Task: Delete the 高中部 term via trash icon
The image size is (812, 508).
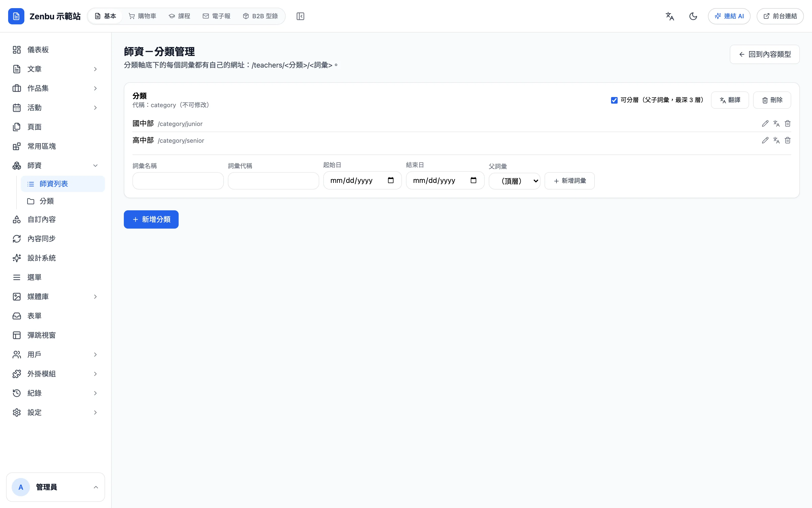Action: (x=787, y=140)
